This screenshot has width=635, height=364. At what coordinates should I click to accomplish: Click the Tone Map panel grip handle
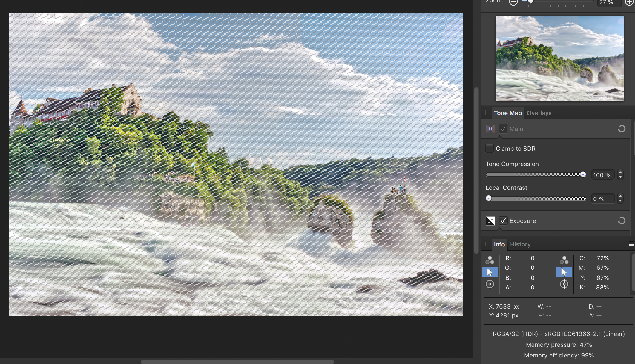pos(486,113)
